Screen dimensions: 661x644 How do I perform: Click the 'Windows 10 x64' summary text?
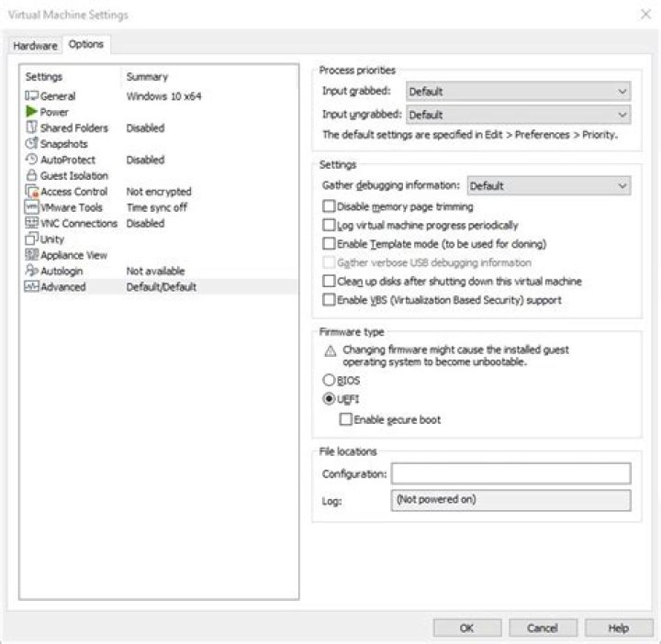tap(164, 96)
